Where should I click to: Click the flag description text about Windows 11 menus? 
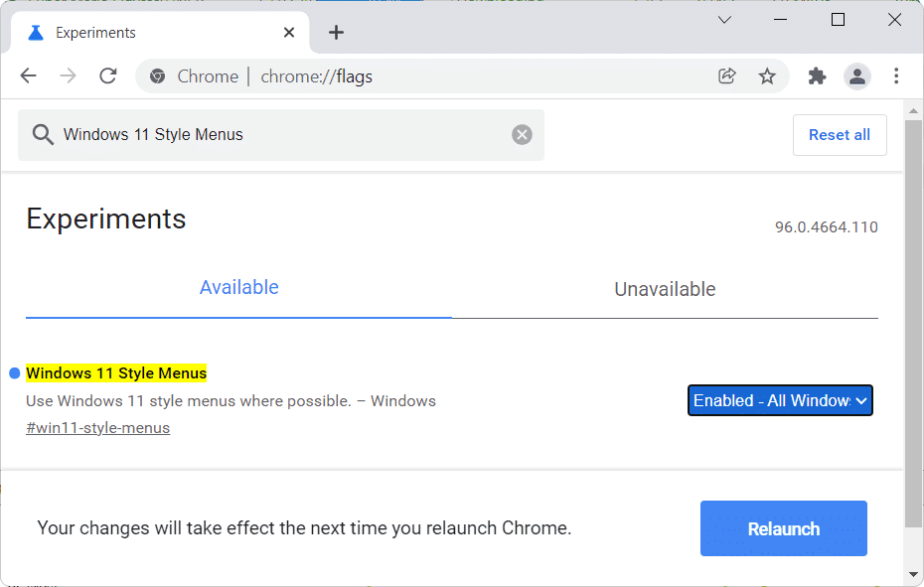coord(231,400)
